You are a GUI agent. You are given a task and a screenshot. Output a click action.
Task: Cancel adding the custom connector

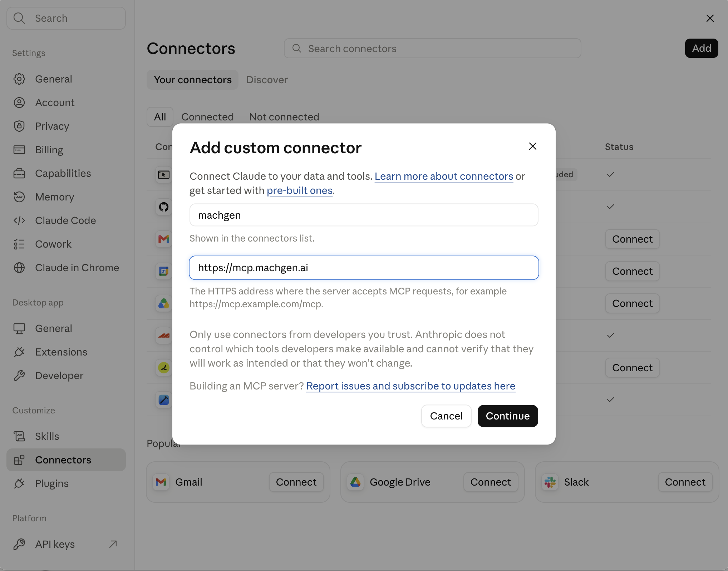click(x=446, y=416)
